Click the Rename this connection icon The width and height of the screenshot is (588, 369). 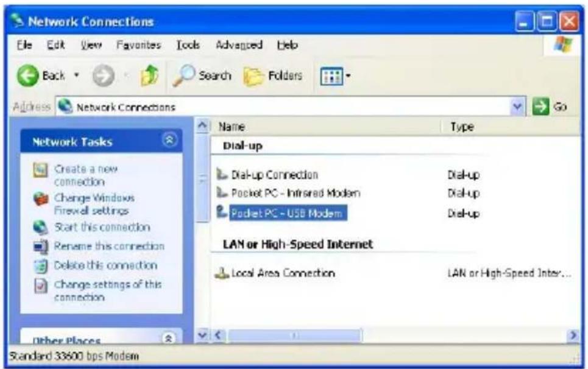pos(40,247)
